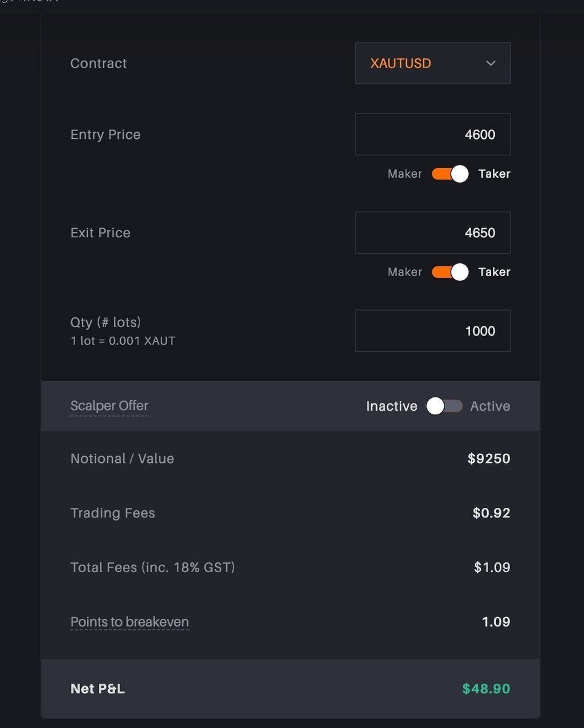Click the Inactive label of Scalper Offer

[x=392, y=406]
